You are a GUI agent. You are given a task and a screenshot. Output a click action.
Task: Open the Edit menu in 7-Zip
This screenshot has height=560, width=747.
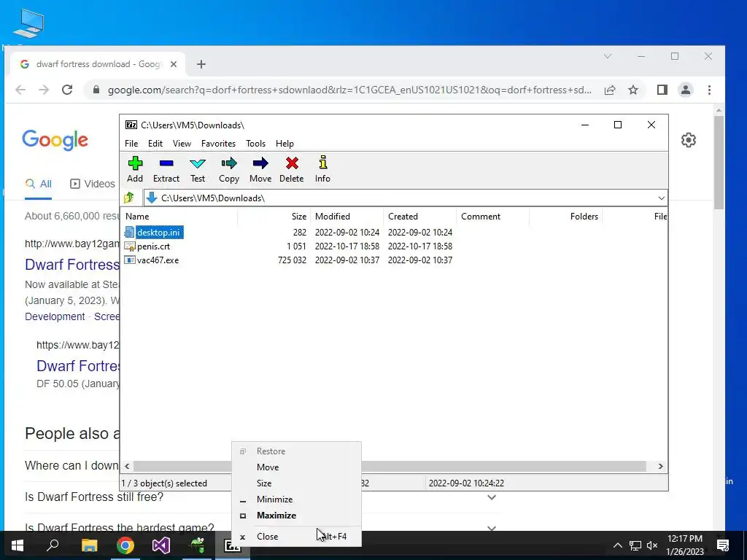click(x=155, y=144)
